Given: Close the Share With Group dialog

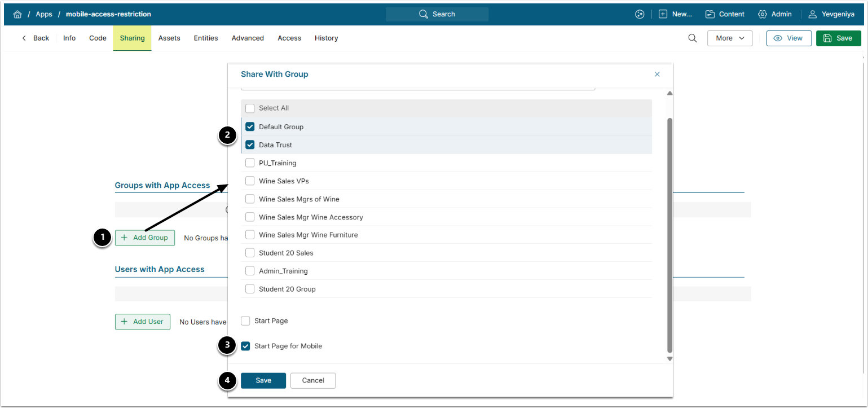Looking at the screenshot, I should pos(657,74).
